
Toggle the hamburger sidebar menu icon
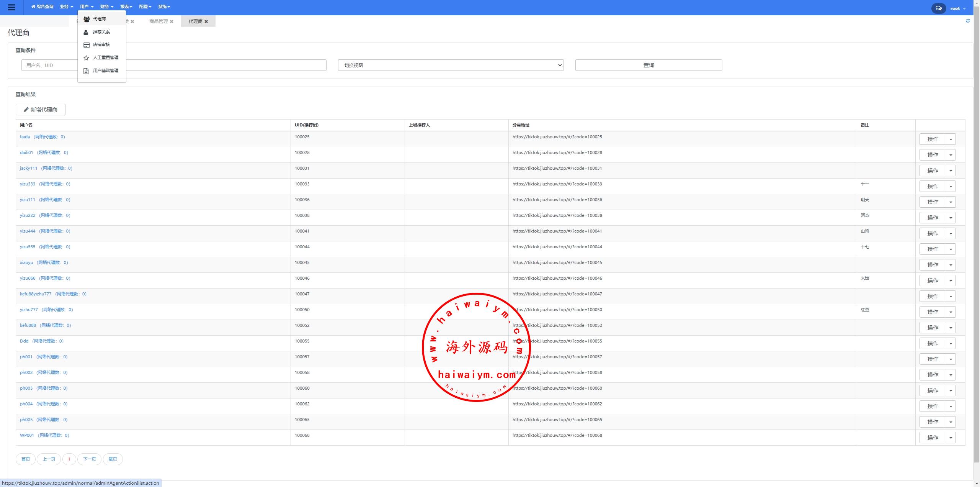[x=11, y=7]
